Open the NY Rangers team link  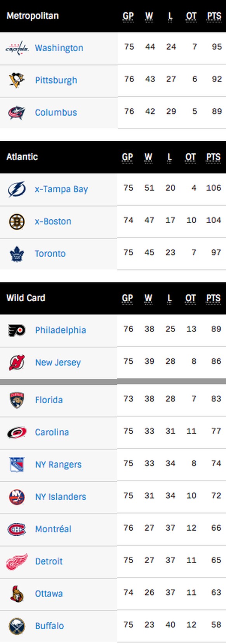(x=58, y=464)
